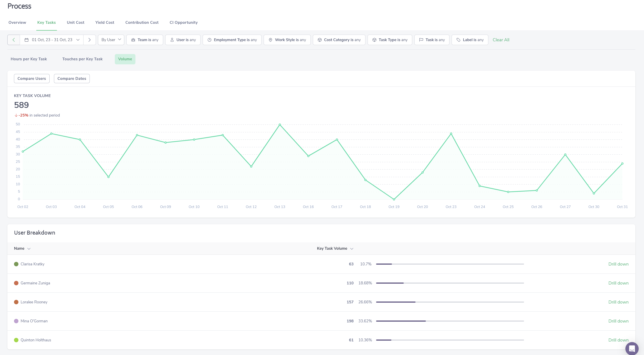Switch view to Hours per Key Task
644x355 pixels.
click(29, 59)
